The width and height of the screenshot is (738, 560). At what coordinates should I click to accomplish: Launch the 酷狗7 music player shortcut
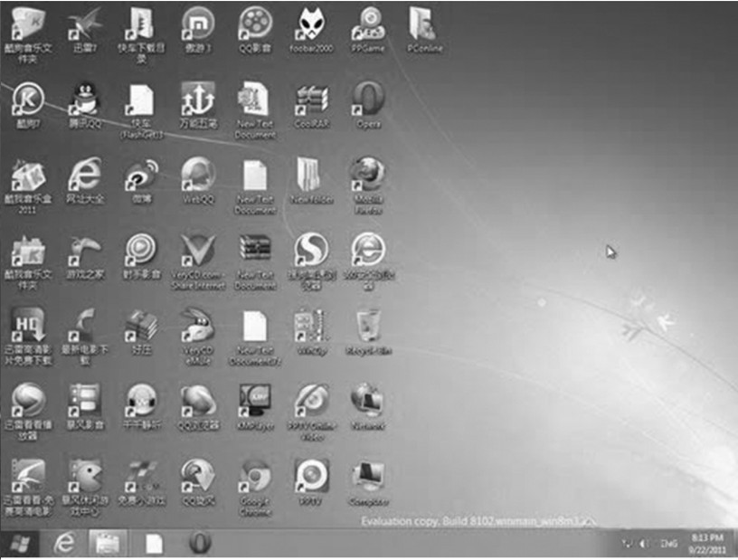28,106
